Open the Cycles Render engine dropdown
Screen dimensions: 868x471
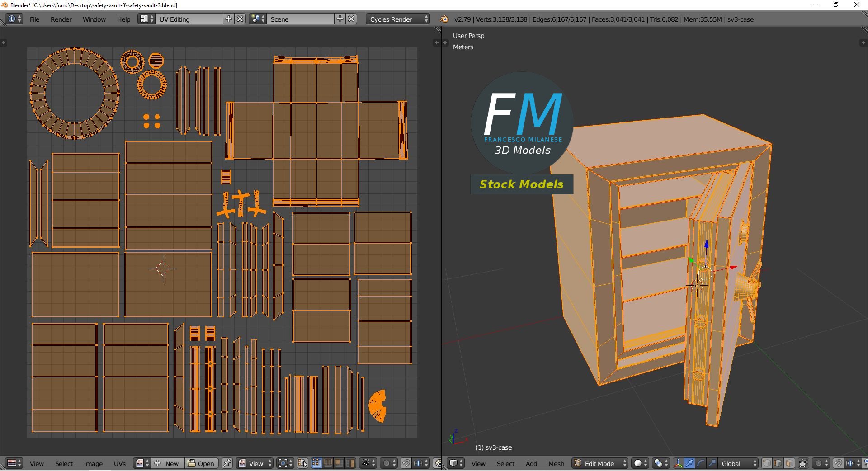coord(398,19)
